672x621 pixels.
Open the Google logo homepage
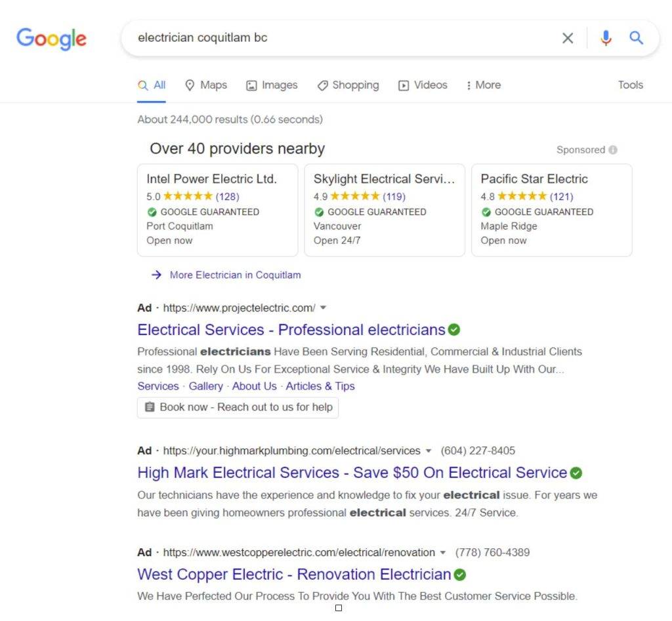[x=51, y=39]
